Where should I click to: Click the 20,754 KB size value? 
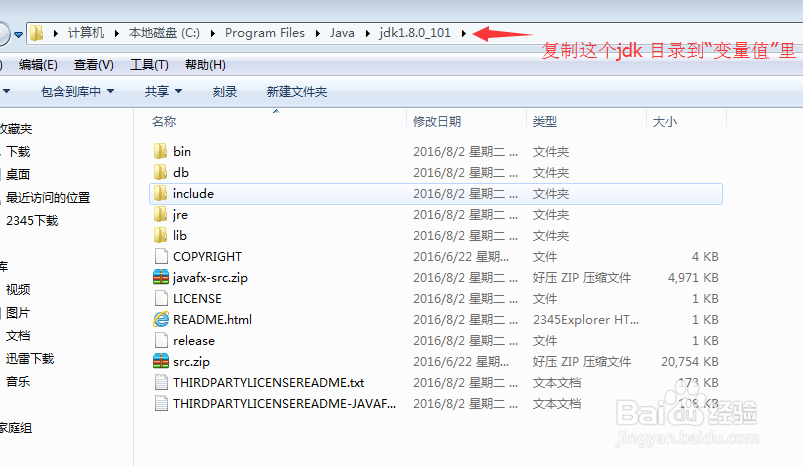[690, 362]
